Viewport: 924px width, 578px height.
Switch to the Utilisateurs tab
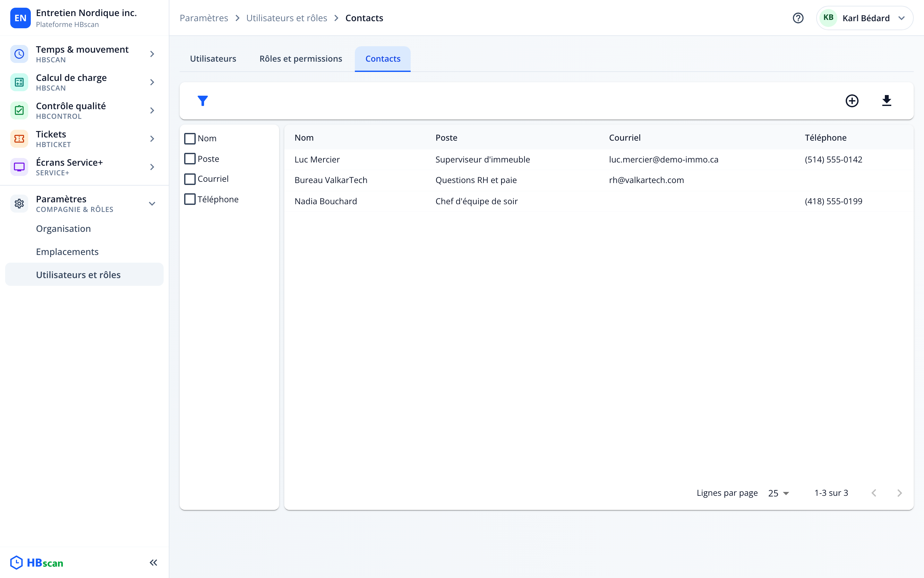tap(213, 59)
